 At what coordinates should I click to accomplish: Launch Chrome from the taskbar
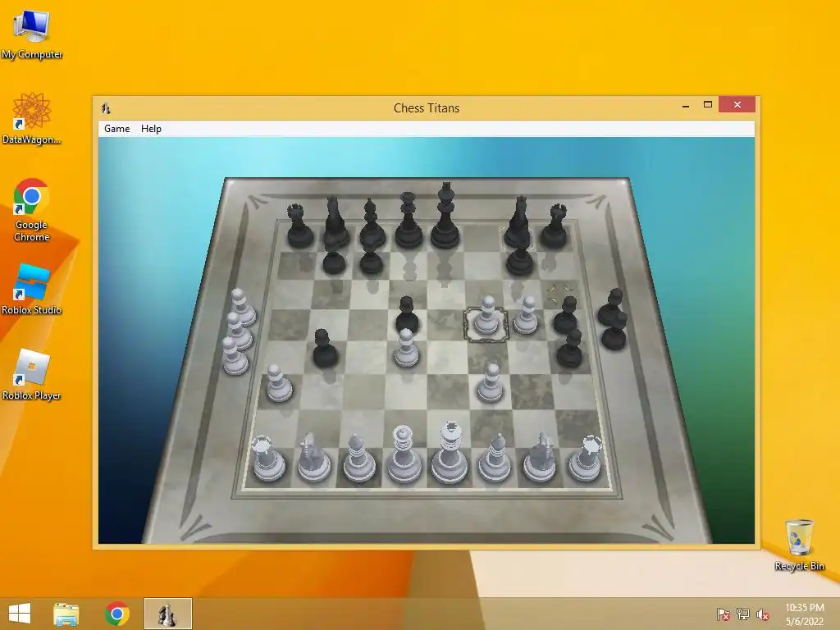116,614
